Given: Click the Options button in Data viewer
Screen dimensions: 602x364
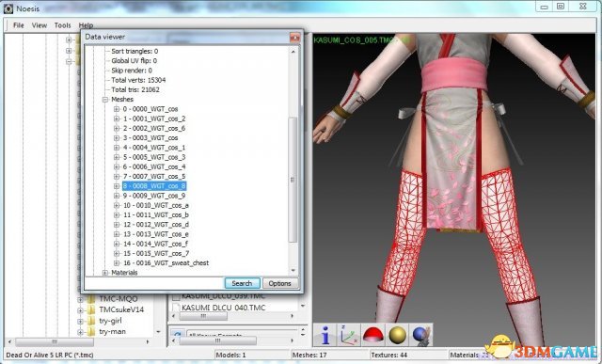Looking at the screenshot, I should pos(280,283).
